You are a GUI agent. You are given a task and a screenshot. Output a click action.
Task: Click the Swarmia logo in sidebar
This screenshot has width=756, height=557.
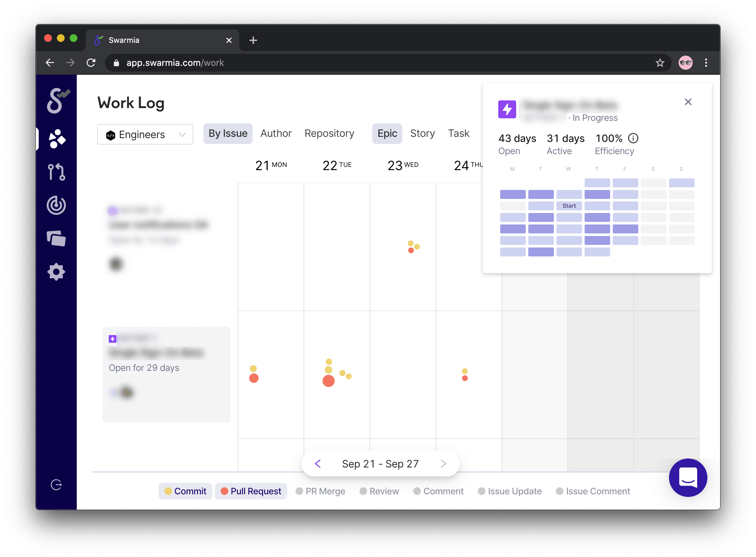(57, 100)
